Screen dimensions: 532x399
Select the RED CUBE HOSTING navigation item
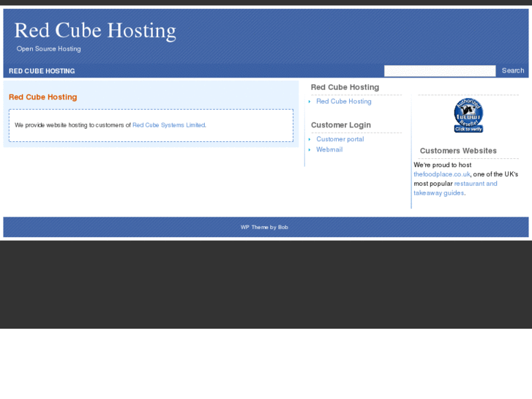tap(42, 71)
